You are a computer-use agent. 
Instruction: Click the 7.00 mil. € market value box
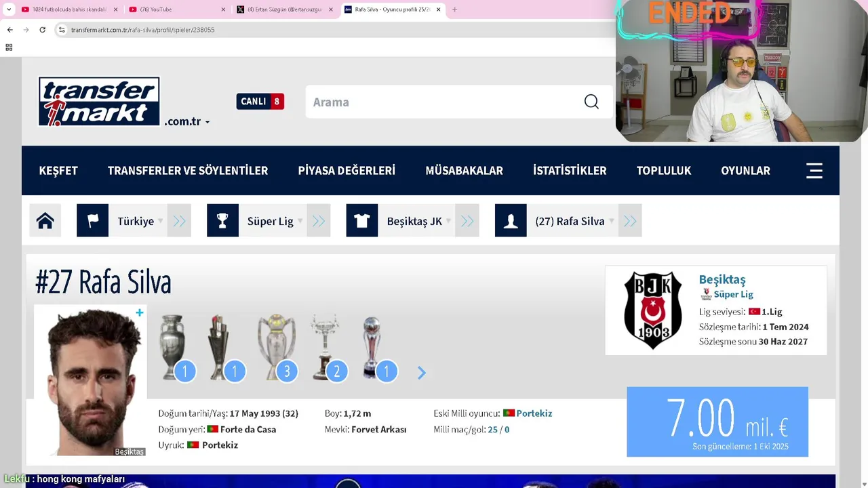tap(717, 422)
